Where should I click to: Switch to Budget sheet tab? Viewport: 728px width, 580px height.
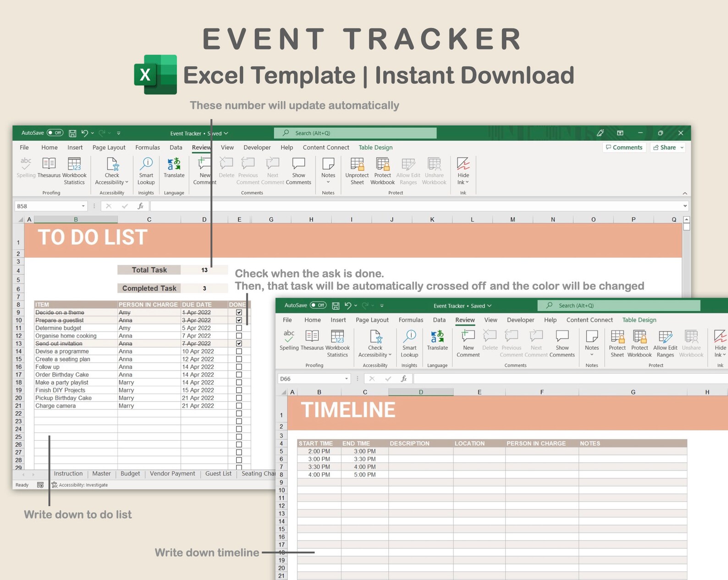pos(130,474)
